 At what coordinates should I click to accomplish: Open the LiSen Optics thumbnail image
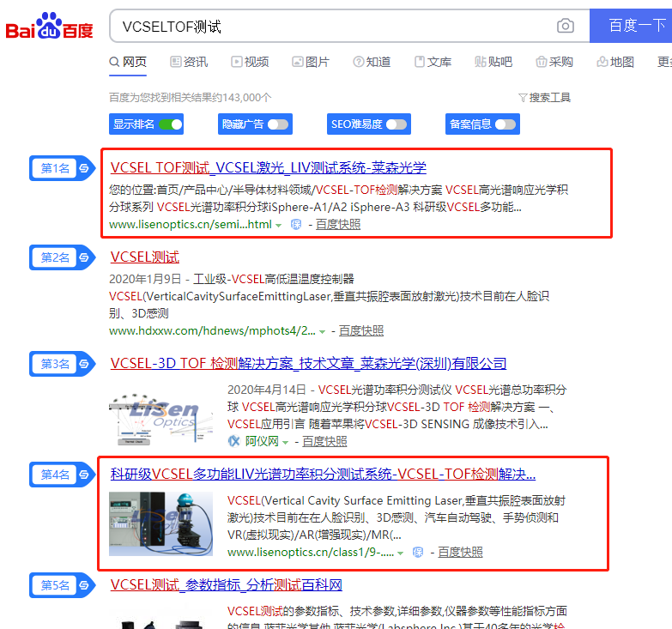point(160,420)
